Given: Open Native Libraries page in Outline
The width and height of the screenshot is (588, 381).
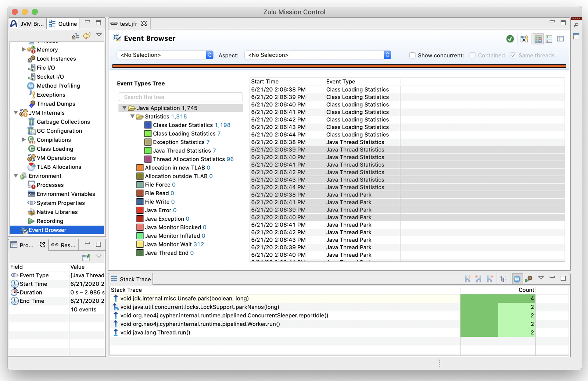Looking at the screenshot, I should pos(57,212).
